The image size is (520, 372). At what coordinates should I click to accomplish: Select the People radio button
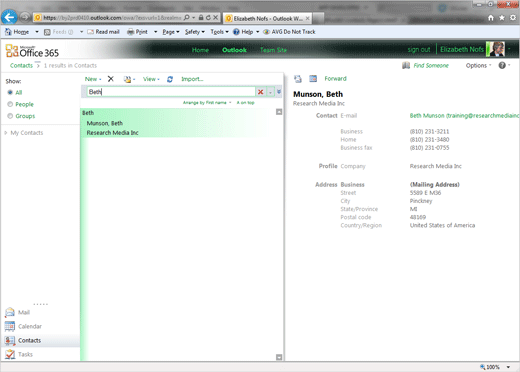pyautogui.click(x=10, y=104)
